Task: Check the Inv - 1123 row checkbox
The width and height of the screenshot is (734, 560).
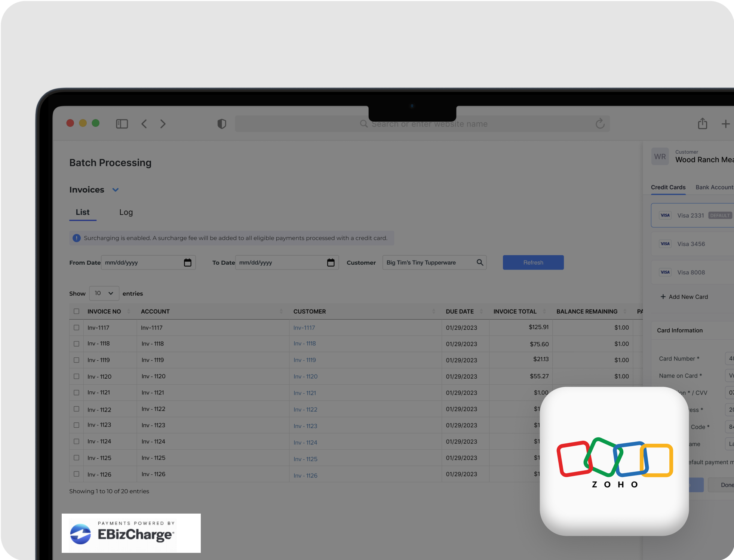Action: click(77, 425)
